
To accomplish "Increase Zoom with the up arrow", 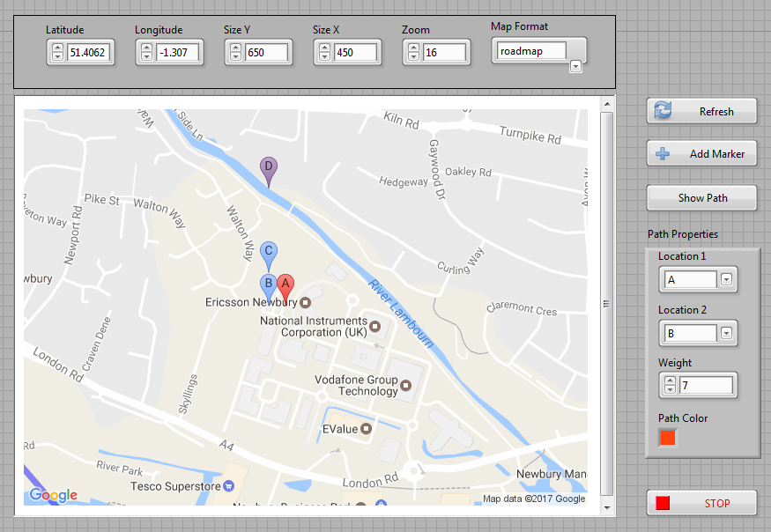I will pos(413,48).
